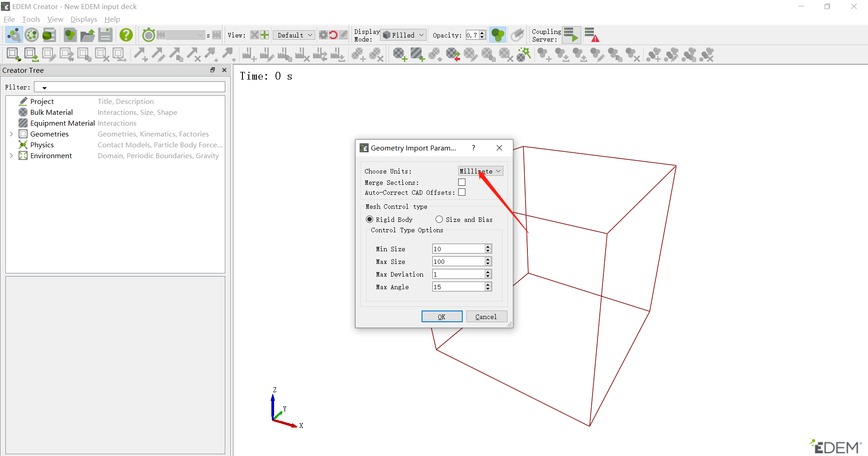
Task: Decrease the Max Angle value
Action: [488, 289]
